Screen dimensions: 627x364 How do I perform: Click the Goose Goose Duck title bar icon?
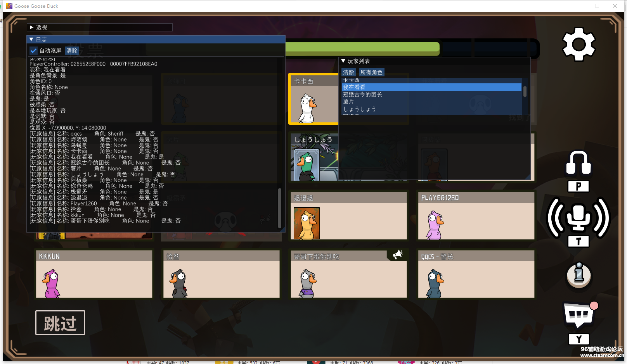(9, 6)
